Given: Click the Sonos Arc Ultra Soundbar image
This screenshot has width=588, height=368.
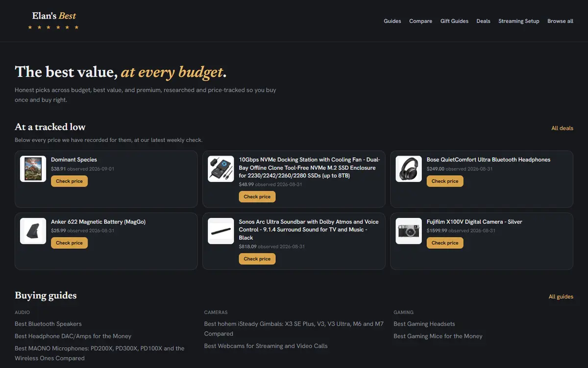Looking at the screenshot, I should pos(221,231).
